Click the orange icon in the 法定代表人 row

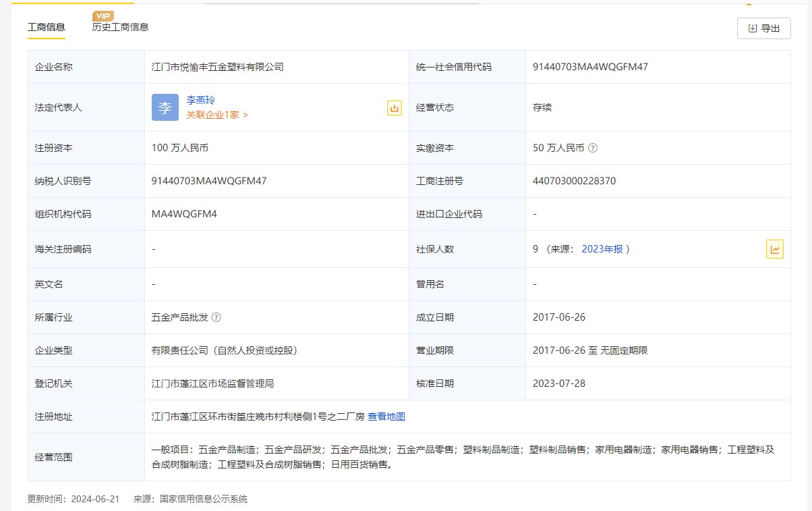click(395, 108)
